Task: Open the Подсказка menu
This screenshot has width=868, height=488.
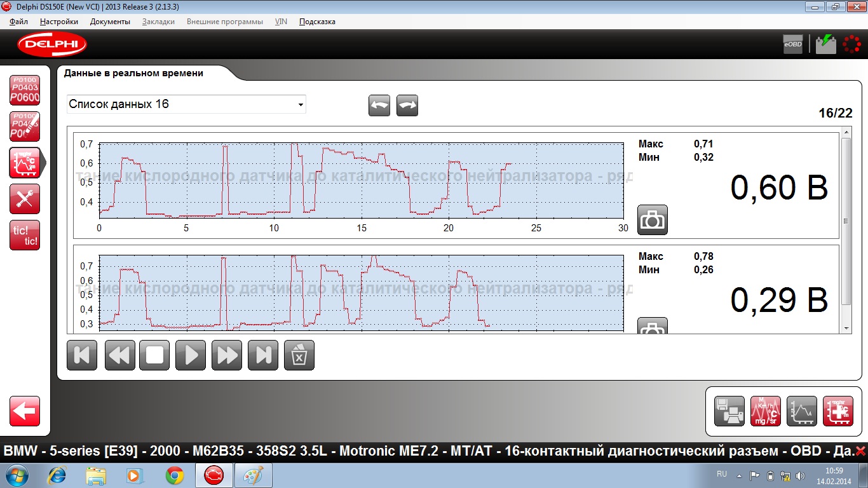Action: pyautogui.click(x=317, y=22)
